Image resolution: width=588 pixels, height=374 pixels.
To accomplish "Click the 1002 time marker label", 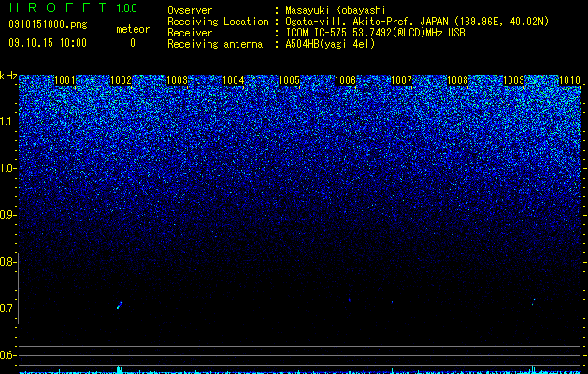I will tap(122, 80).
